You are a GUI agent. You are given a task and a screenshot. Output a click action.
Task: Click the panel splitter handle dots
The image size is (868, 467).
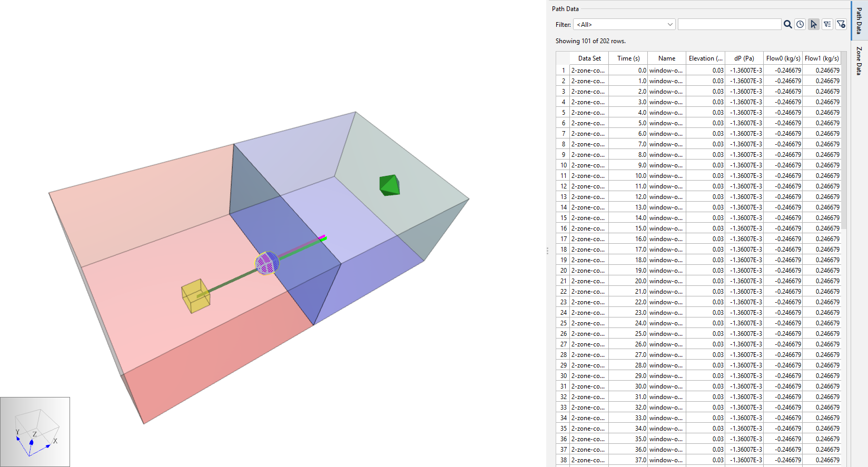(547, 251)
